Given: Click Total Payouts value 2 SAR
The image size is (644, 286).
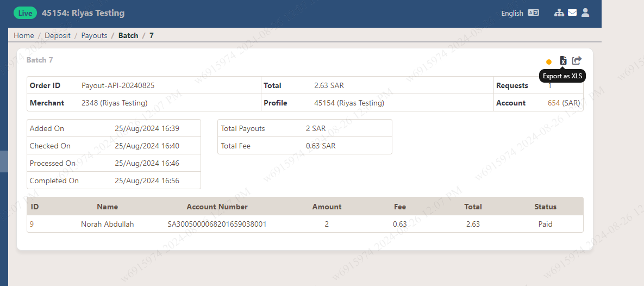Looking at the screenshot, I should pyautogui.click(x=316, y=128).
